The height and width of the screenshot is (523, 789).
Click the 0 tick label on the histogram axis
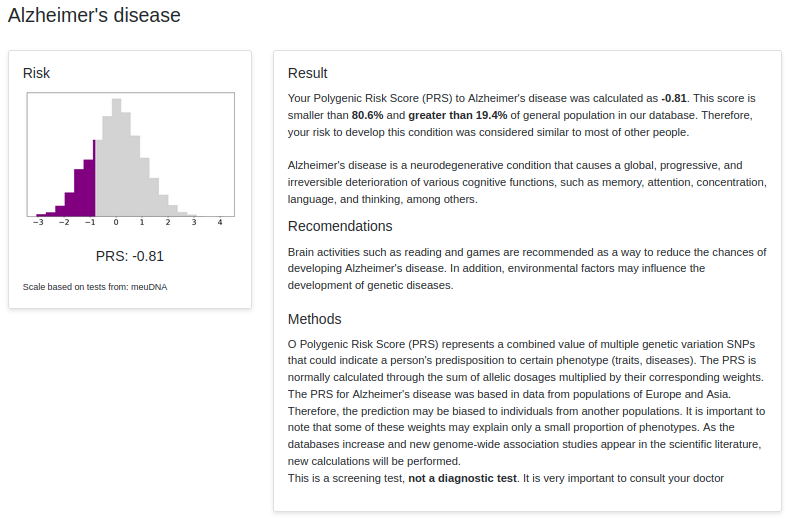click(x=116, y=223)
